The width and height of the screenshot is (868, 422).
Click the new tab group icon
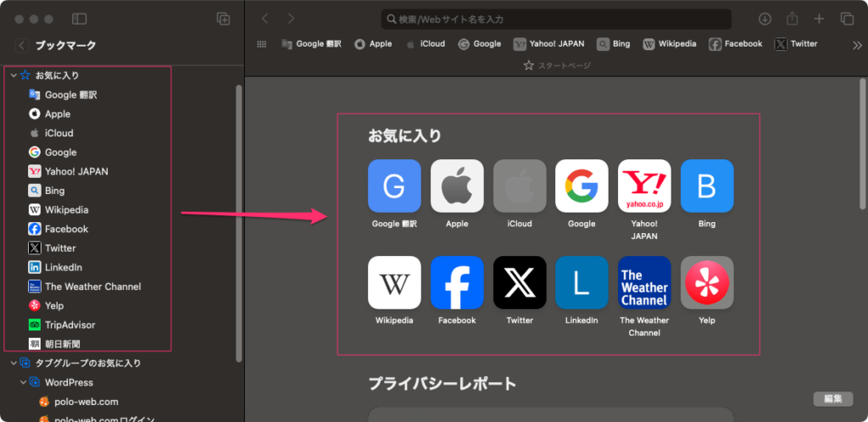tap(224, 19)
